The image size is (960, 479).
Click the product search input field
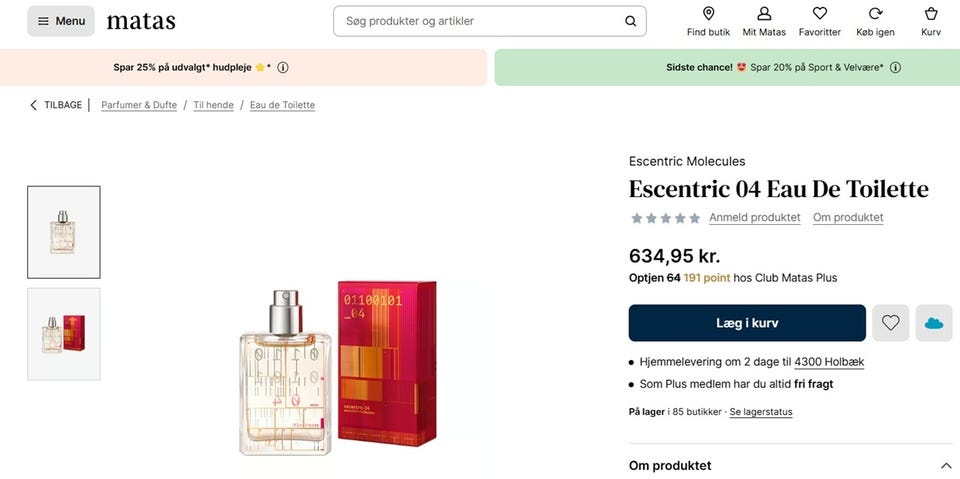(480, 21)
